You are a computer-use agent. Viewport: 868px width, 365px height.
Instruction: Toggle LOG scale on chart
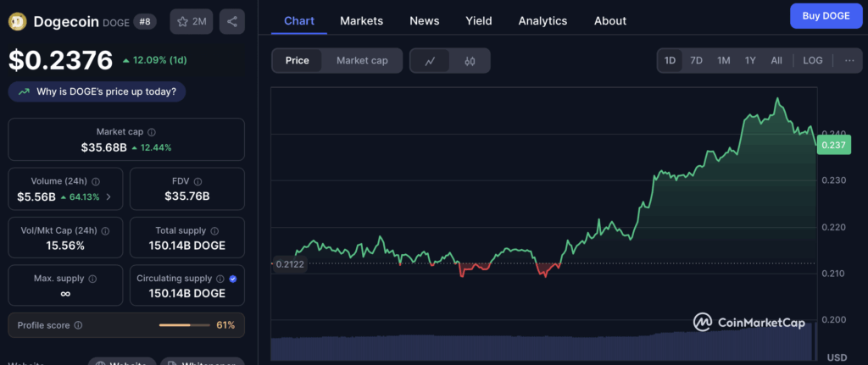813,60
